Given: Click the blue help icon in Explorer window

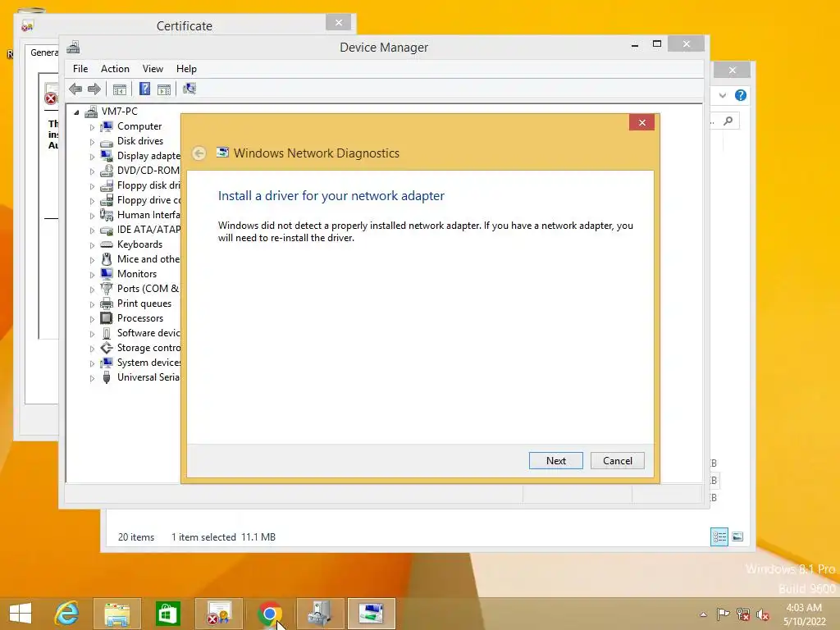Looking at the screenshot, I should [x=741, y=95].
